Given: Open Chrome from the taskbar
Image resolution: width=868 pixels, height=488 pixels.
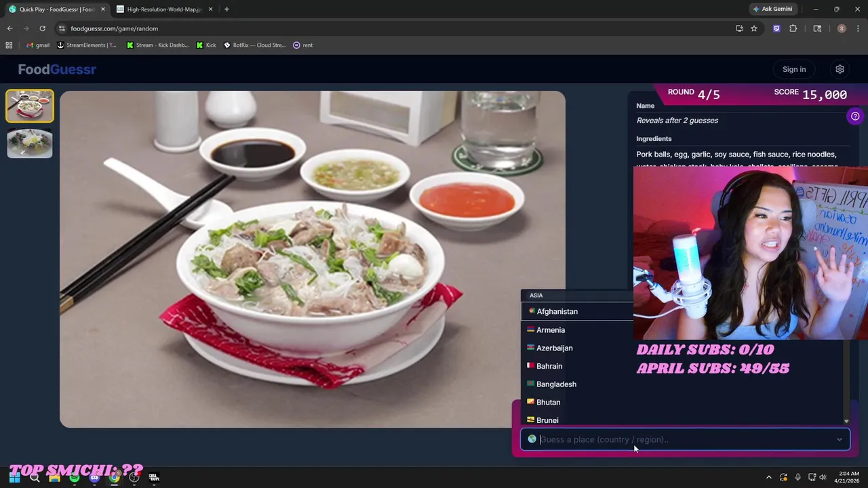Looking at the screenshot, I should pos(115,477).
